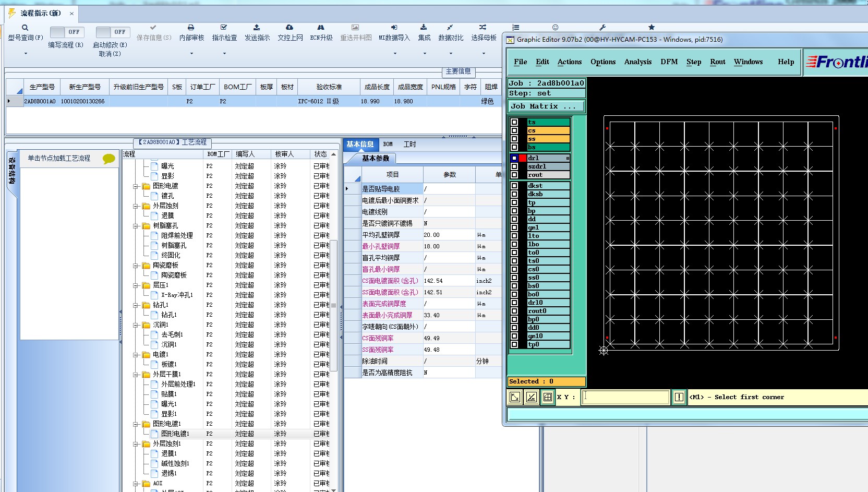This screenshot has height=492, width=868.
Task: Click the yellow chat bubble icon
Action: (108, 159)
